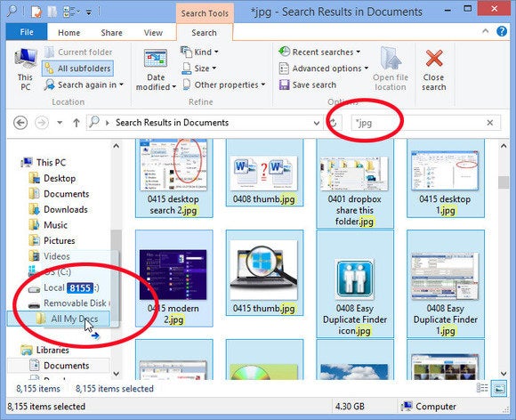Open the Other properties dropdown
Screen dimensions: 516x420
coord(223,85)
